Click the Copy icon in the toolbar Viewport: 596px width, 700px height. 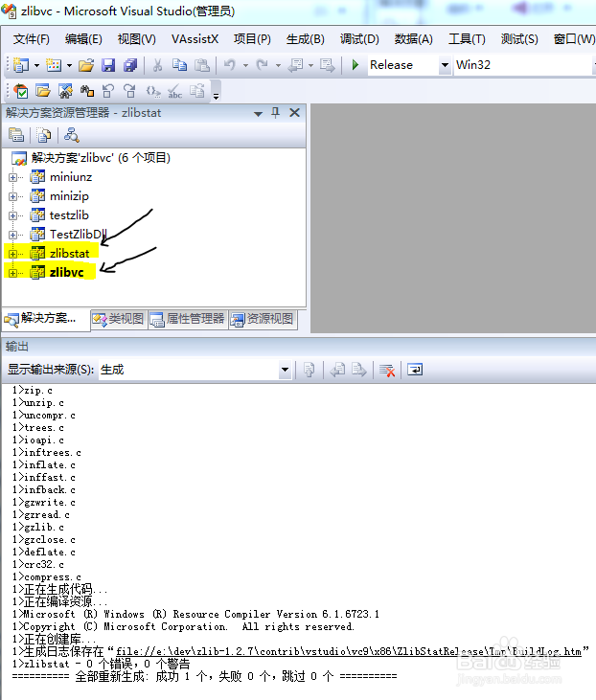[x=179, y=65]
